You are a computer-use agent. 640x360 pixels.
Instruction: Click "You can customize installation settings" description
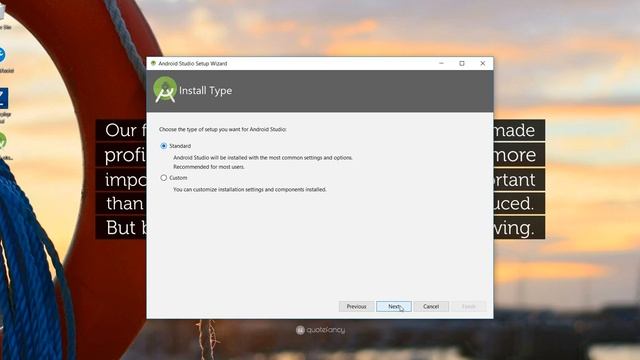click(250, 189)
